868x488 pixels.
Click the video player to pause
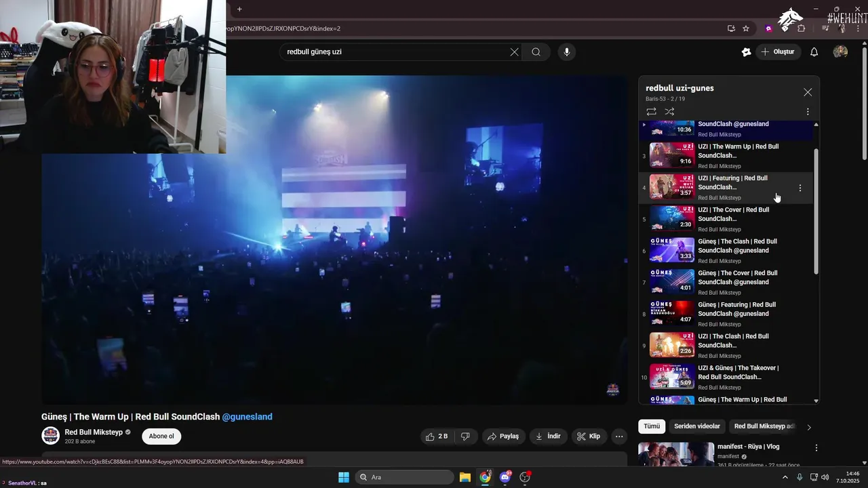tap(334, 239)
